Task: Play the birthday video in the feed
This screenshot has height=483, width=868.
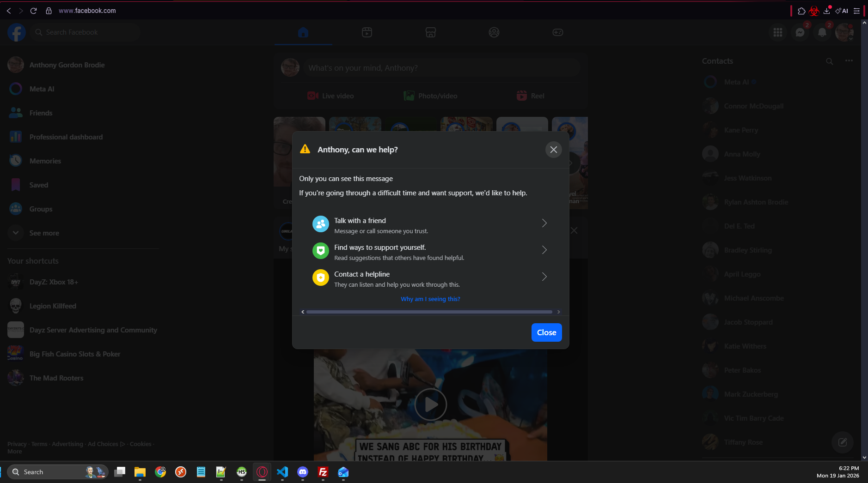Action: click(x=430, y=405)
